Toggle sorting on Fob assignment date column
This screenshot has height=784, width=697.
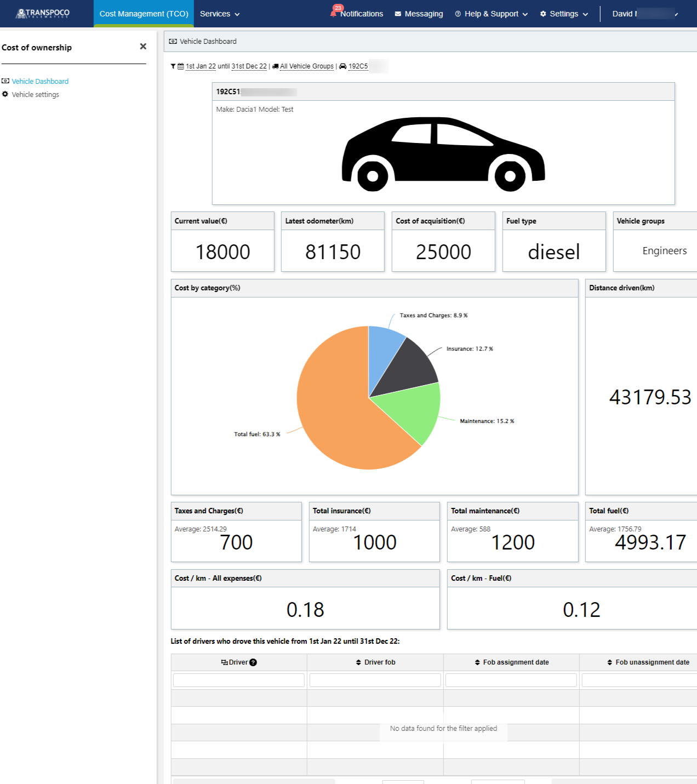click(x=477, y=662)
